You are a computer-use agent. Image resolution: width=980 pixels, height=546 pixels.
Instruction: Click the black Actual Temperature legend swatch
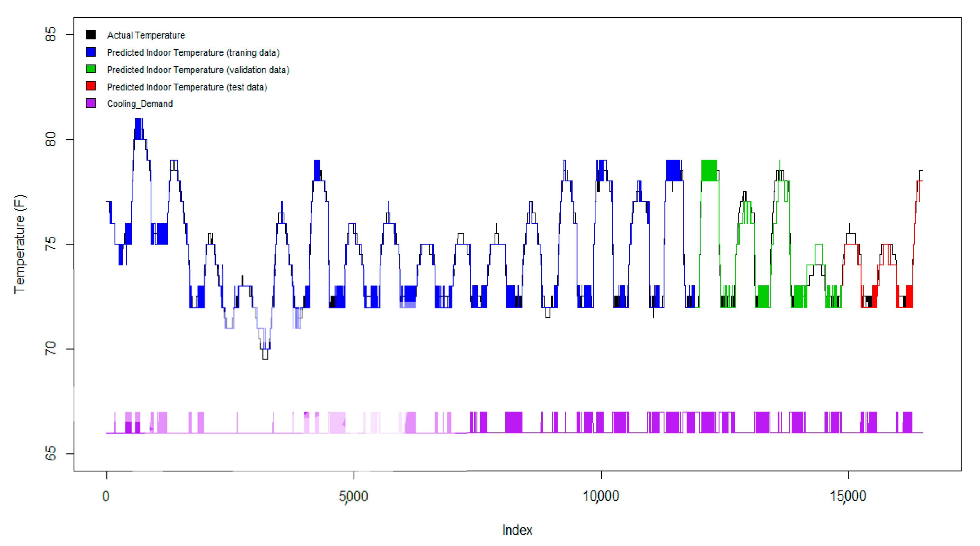tap(90, 35)
